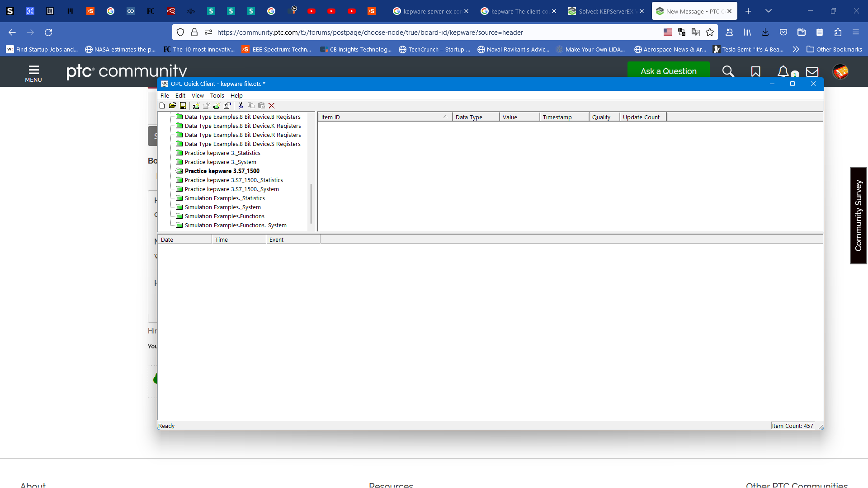The image size is (868, 488).
Task: Open the View menu
Action: pos(198,96)
